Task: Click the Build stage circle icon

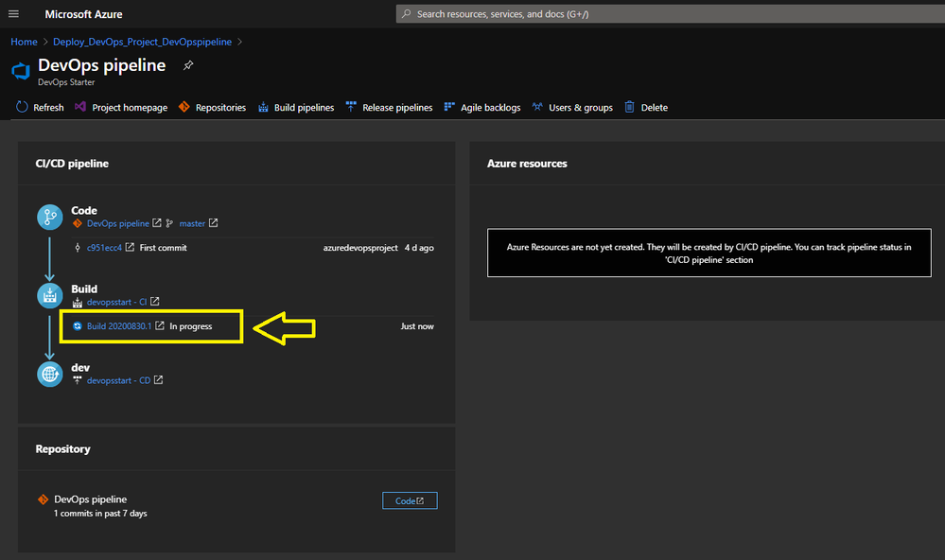Action: pos(50,295)
